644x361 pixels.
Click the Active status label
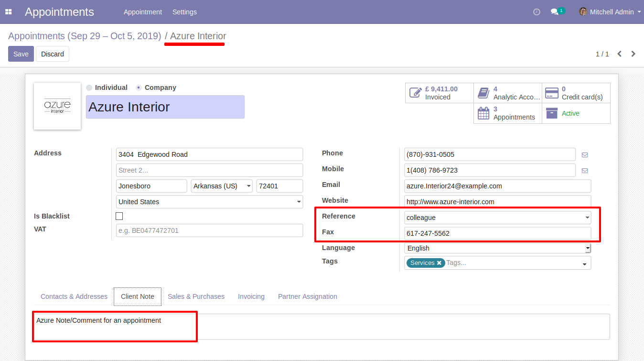coord(570,113)
